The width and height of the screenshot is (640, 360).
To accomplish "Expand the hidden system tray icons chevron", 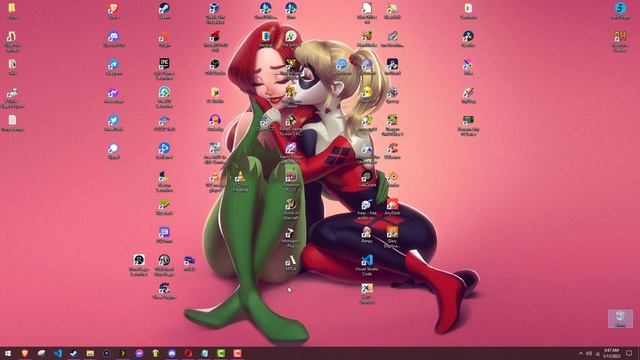I will tap(580, 353).
